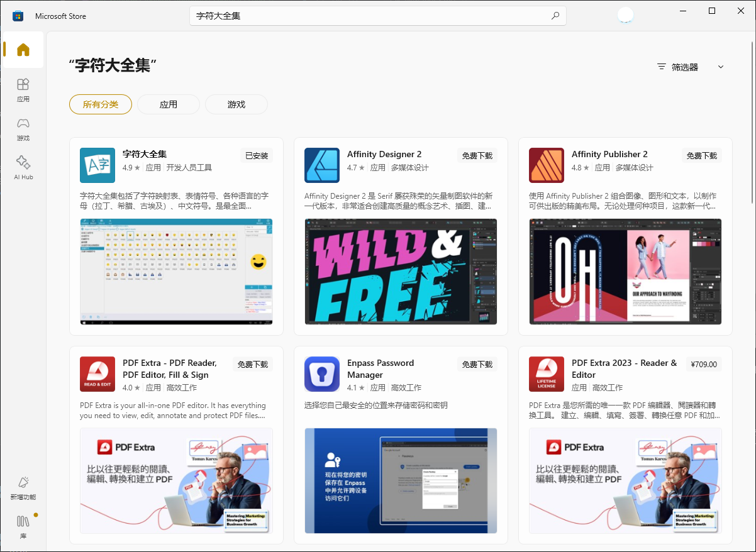Open the 库 (Library) sidebar icon
This screenshot has width=756, height=552.
pyautogui.click(x=23, y=527)
